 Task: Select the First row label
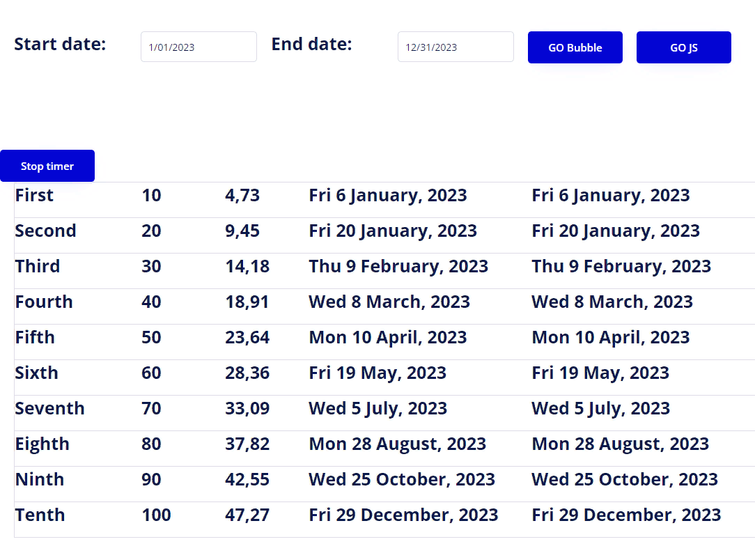coord(34,196)
